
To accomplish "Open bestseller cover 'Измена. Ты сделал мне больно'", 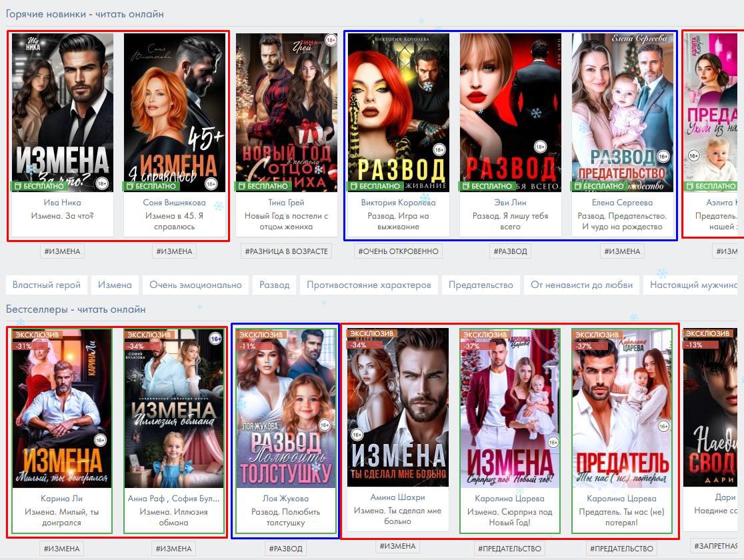I will point(397,407).
